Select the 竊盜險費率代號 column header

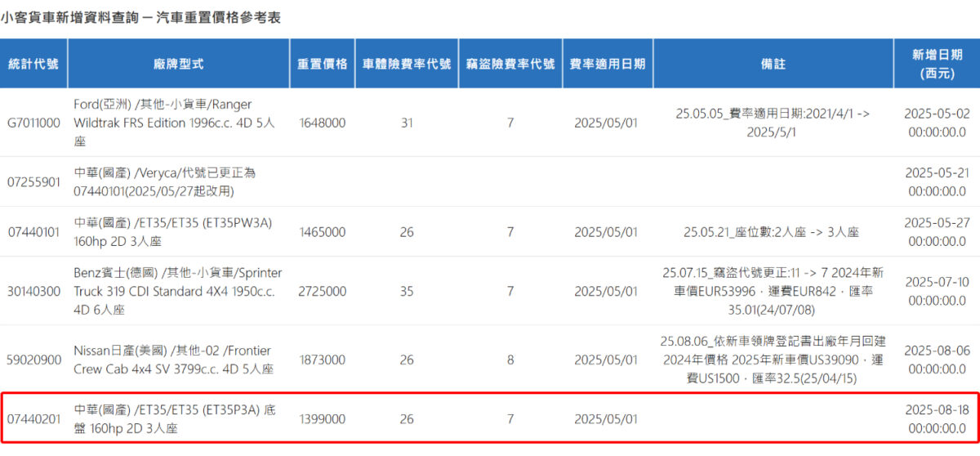click(x=510, y=64)
